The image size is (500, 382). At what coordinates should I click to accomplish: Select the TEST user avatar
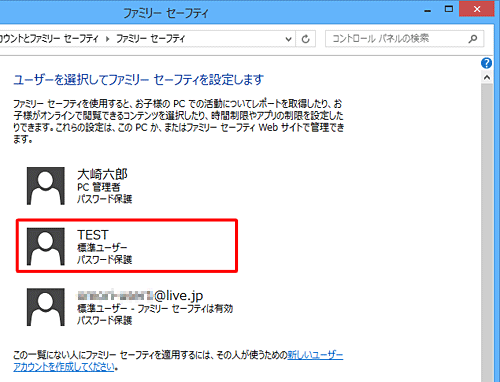tap(46, 247)
